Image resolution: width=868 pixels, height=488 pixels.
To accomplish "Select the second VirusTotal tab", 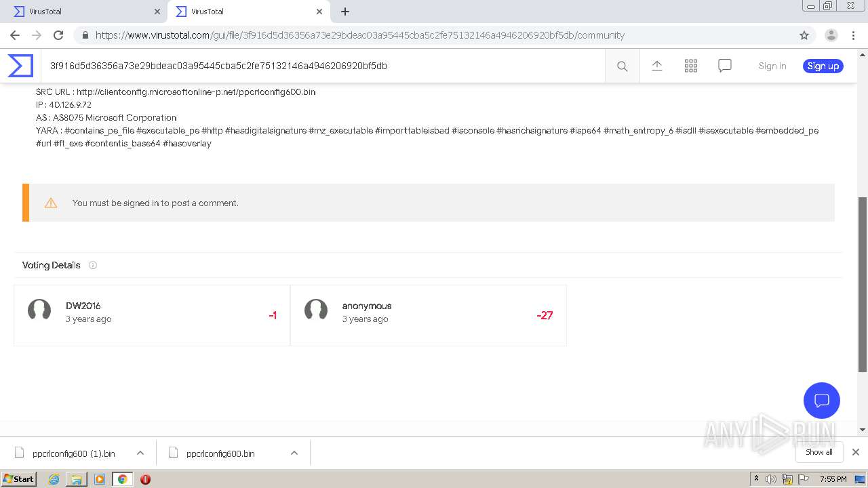I will click(x=248, y=12).
